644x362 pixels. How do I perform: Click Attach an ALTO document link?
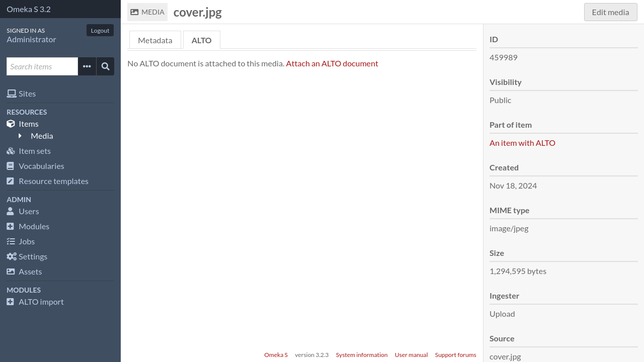point(332,63)
